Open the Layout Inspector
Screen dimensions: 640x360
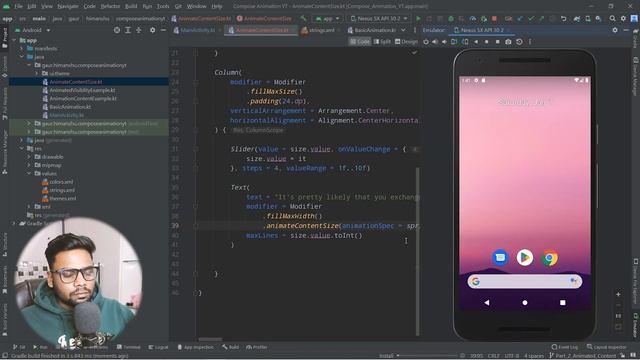[607, 347]
